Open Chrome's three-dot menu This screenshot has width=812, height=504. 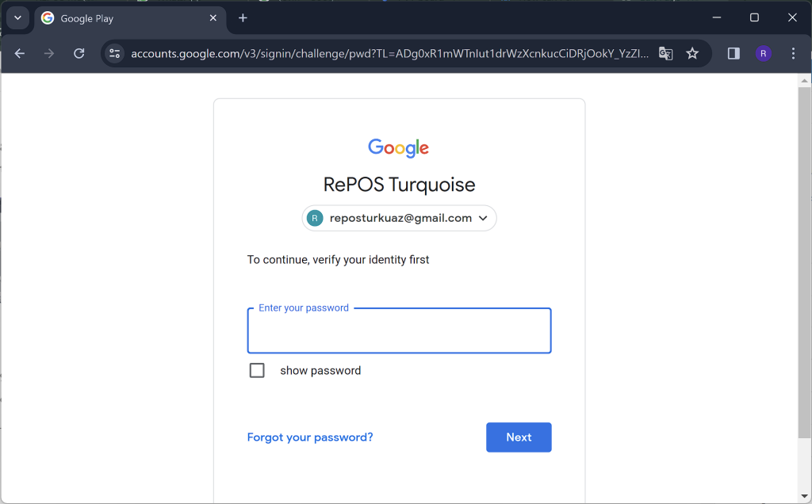pyautogui.click(x=793, y=53)
